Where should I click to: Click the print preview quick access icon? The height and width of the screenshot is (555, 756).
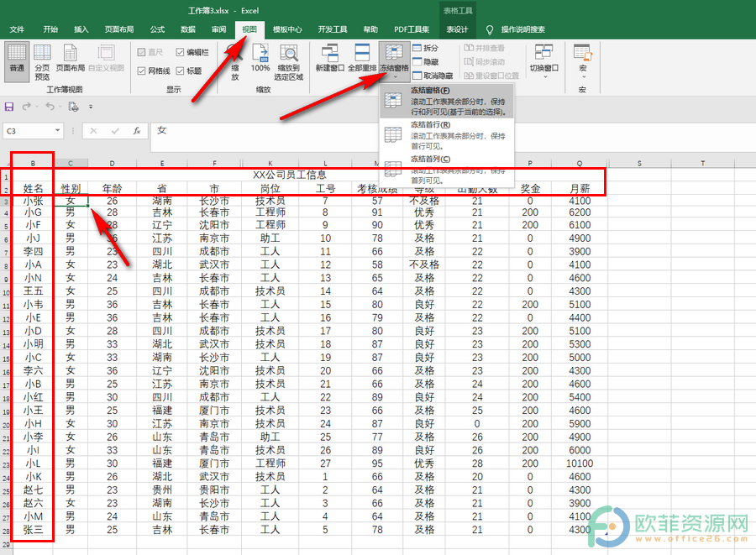(73, 107)
